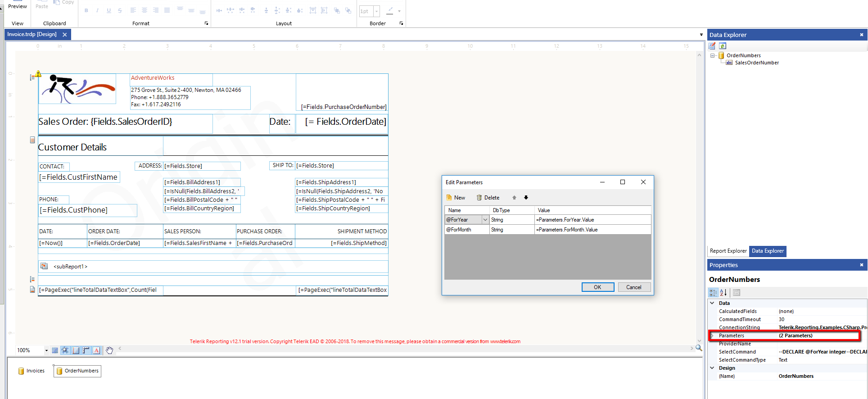Click the =Parameters.ForYear.Value cell
This screenshot has height=399, width=868.
pyautogui.click(x=592, y=220)
